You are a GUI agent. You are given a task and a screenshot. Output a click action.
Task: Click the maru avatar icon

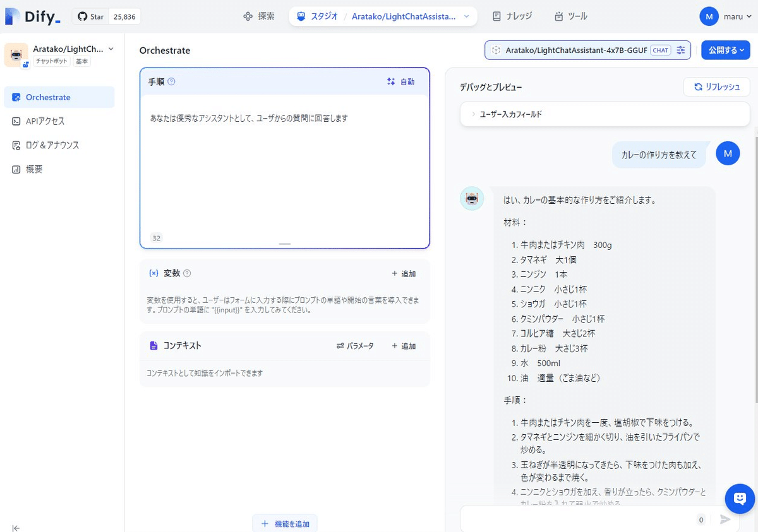709,16
